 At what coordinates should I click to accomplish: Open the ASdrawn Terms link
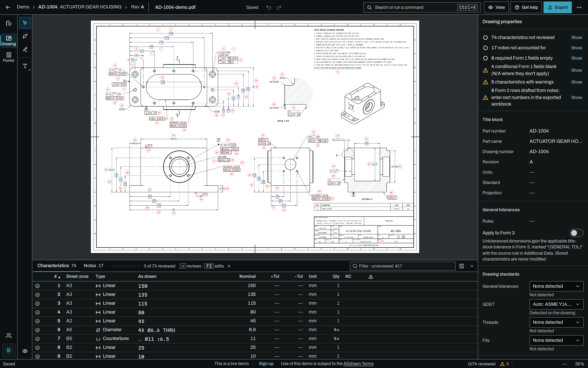[x=358, y=364]
